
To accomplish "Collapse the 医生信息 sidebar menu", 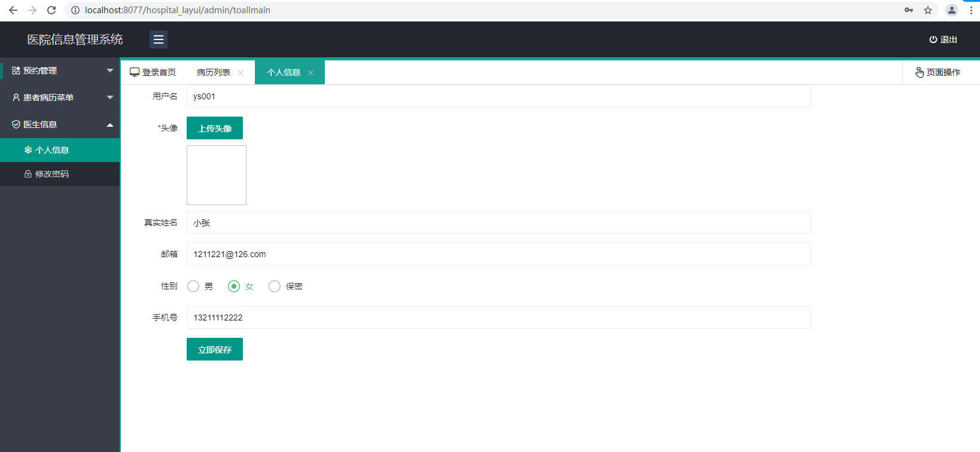I will (60, 124).
